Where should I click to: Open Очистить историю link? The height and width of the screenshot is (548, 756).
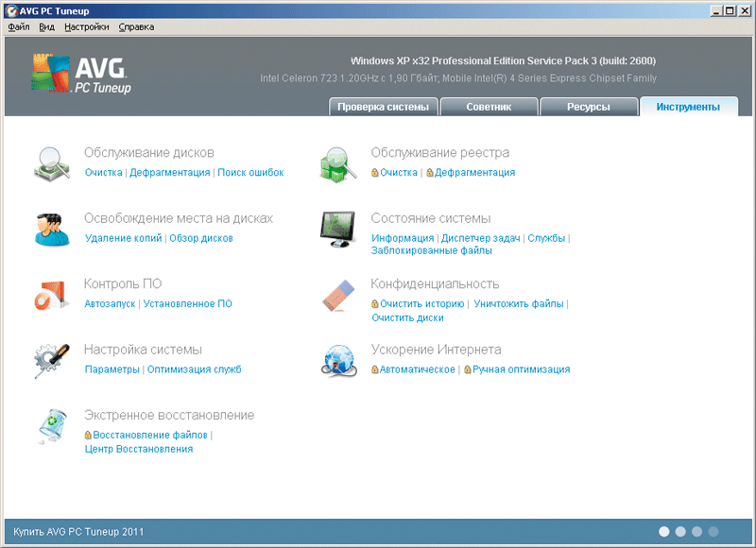coord(421,303)
